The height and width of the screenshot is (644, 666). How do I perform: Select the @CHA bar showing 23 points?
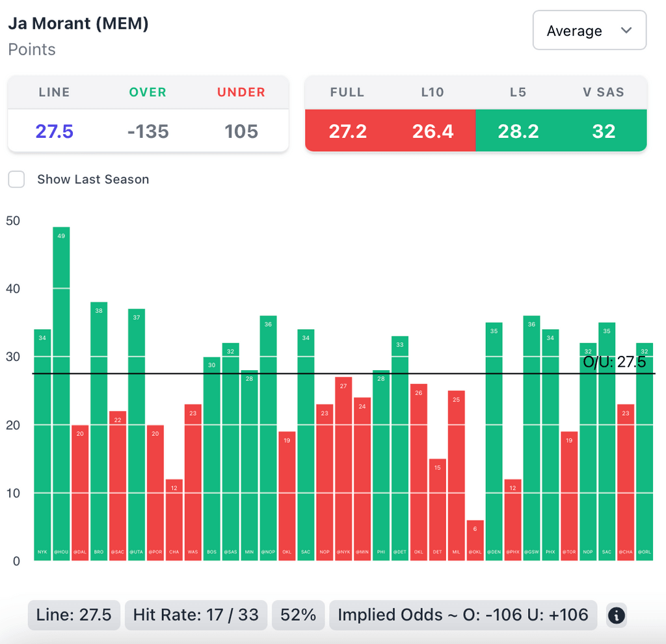pos(626,483)
